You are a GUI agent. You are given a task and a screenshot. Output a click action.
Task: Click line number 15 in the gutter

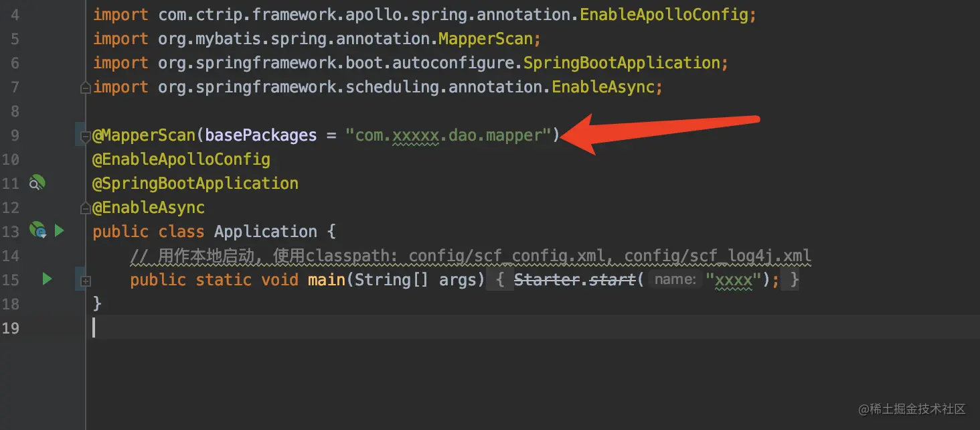[x=11, y=280]
